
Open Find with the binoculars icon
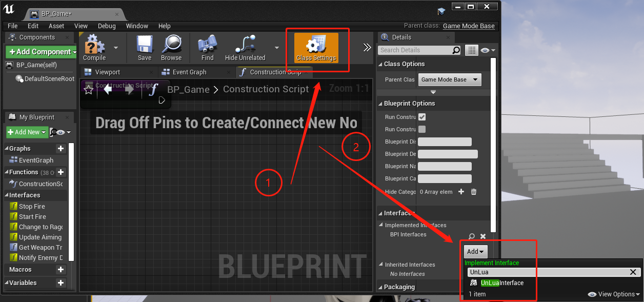pyautogui.click(x=207, y=48)
